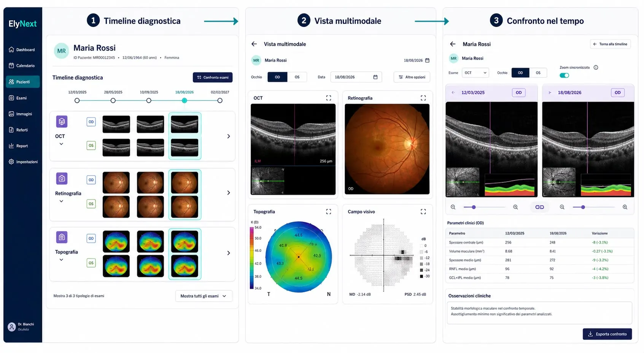Go back from Vista multimodale
The height and width of the screenshot is (353, 644).
[254, 44]
